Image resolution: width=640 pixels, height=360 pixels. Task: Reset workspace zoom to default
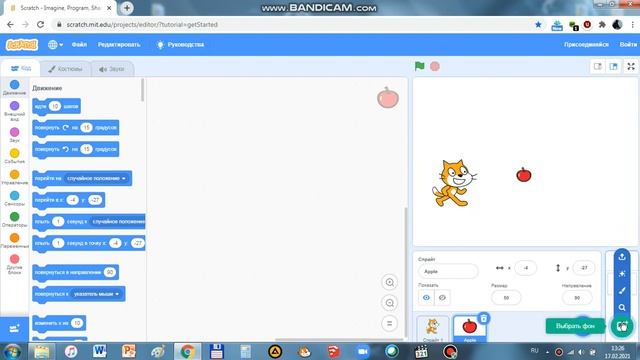point(389,324)
